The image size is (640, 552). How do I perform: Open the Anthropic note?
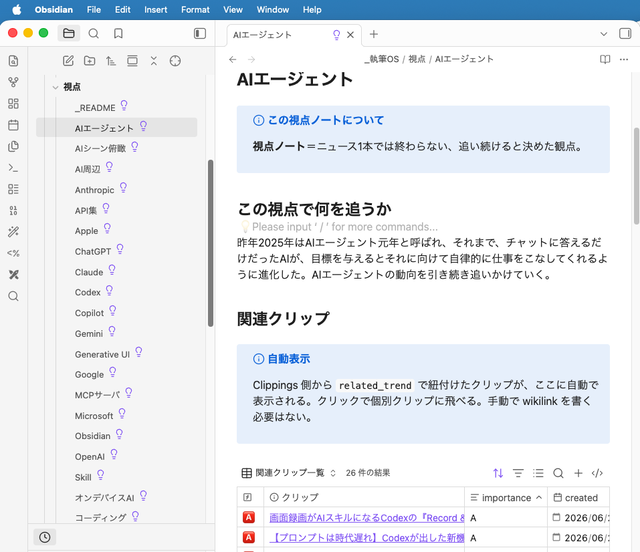tap(94, 190)
